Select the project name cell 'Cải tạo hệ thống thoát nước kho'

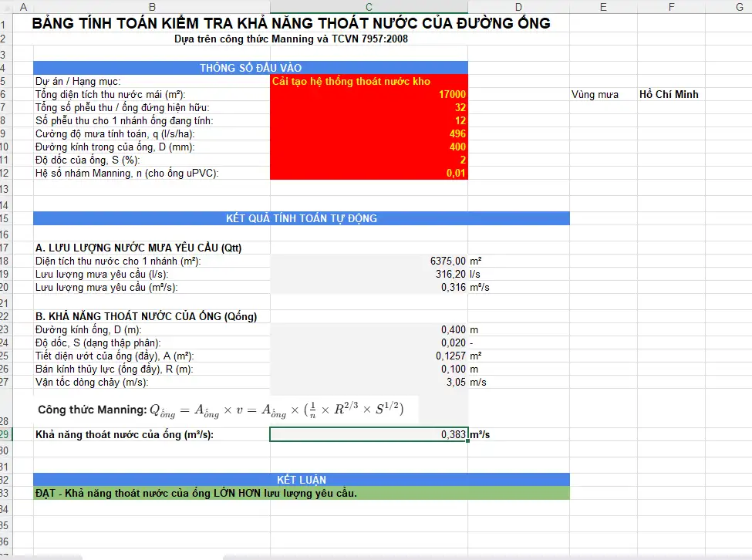[369, 81]
